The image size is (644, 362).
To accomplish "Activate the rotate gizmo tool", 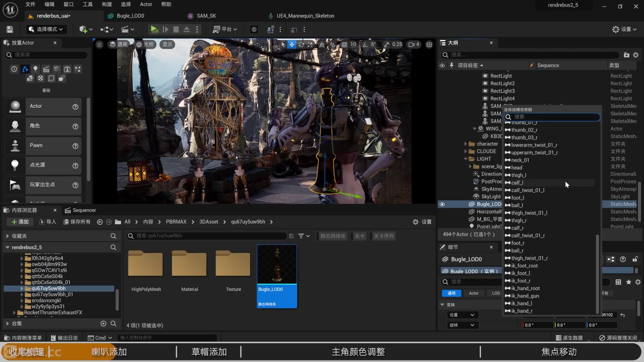I will (301, 44).
